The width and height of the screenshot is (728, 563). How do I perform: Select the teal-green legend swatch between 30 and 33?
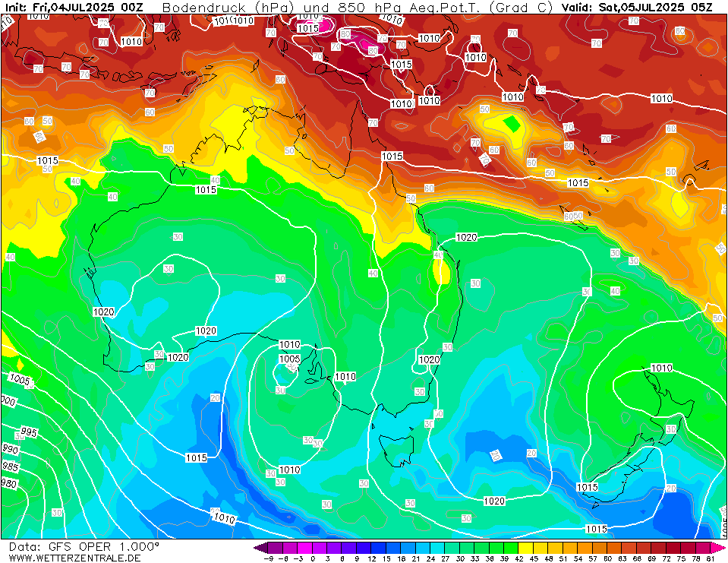(468, 547)
